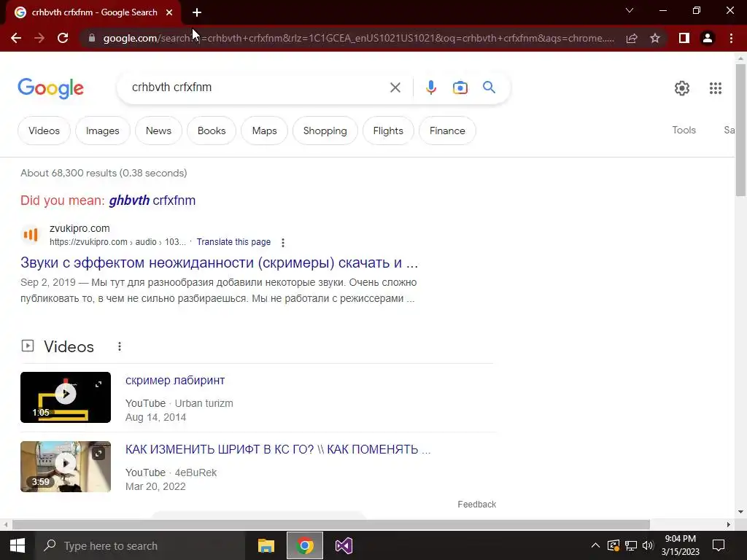Open КАК ИЗМЕНИТЬ ШРИФТ В КС ГО link

(x=278, y=449)
